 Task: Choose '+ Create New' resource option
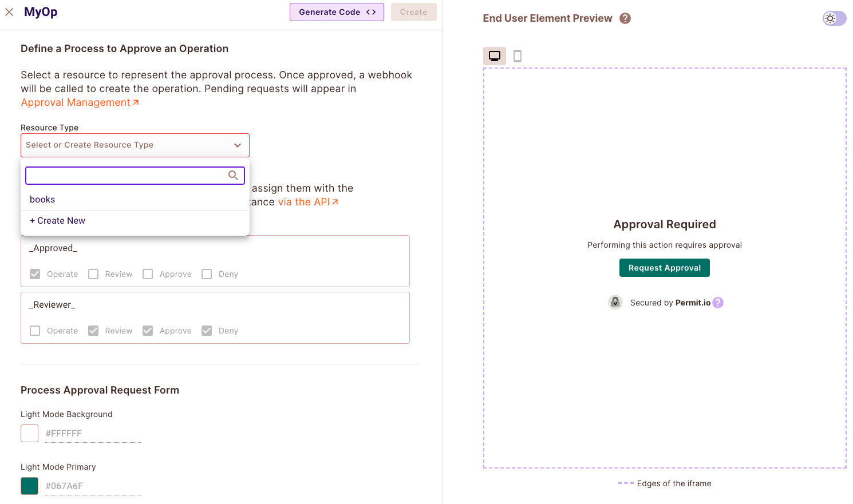[57, 221]
